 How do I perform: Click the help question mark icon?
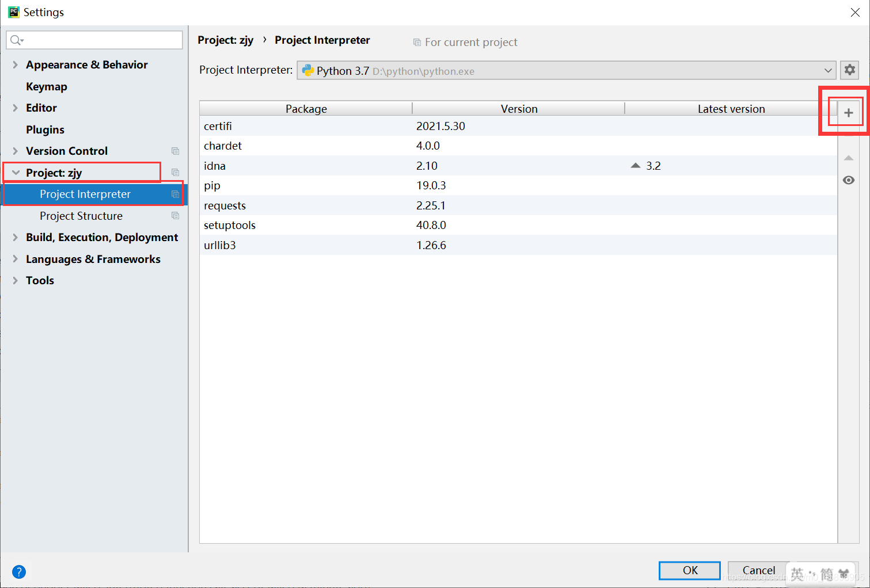[x=19, y=572]
